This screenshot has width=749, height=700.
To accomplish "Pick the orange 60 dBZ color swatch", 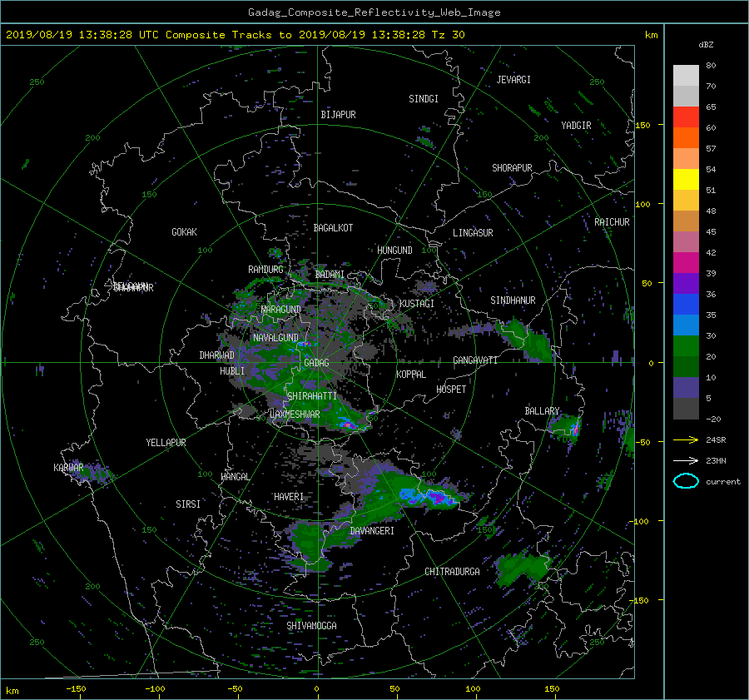I will click(x=686, y=137).
